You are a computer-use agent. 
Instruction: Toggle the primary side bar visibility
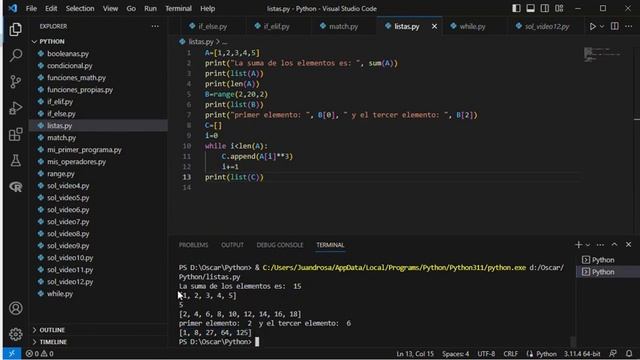tap(516, 8)
